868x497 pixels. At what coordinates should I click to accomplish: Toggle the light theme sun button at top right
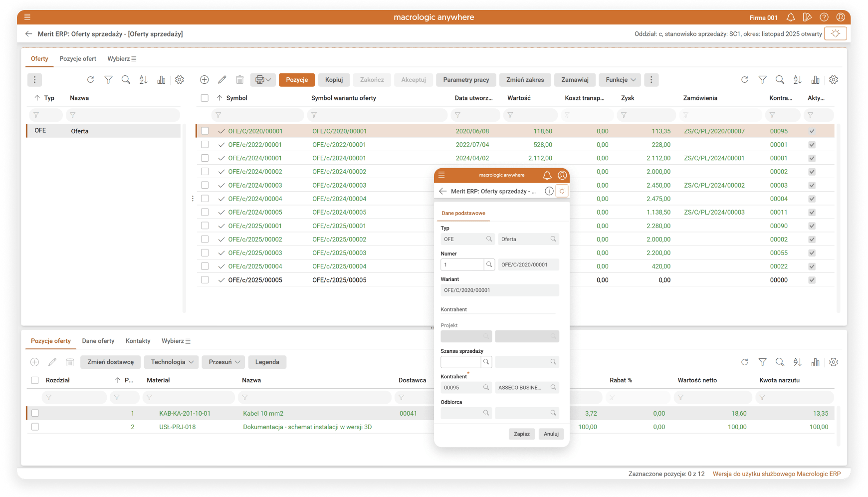[836, 34]
